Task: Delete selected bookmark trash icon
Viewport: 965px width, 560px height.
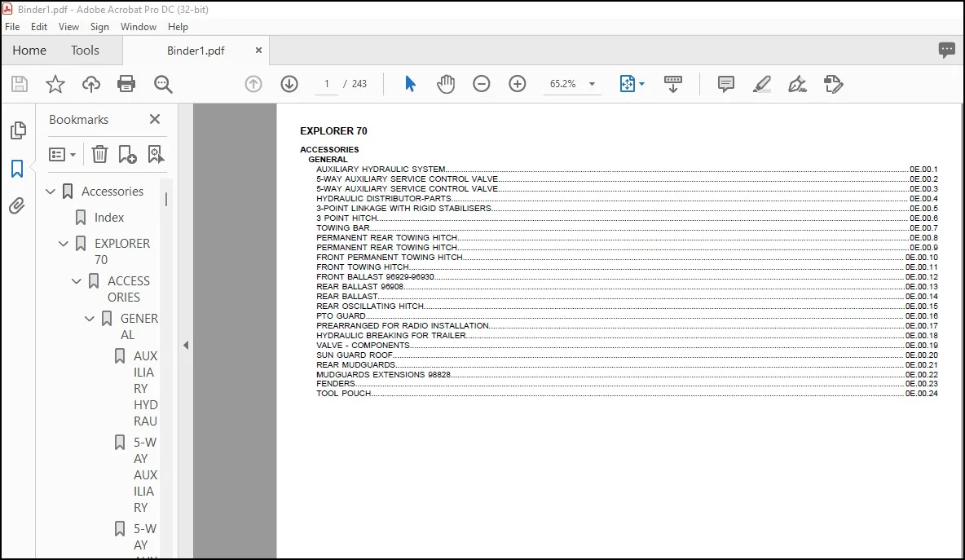Action: [99, 154]
